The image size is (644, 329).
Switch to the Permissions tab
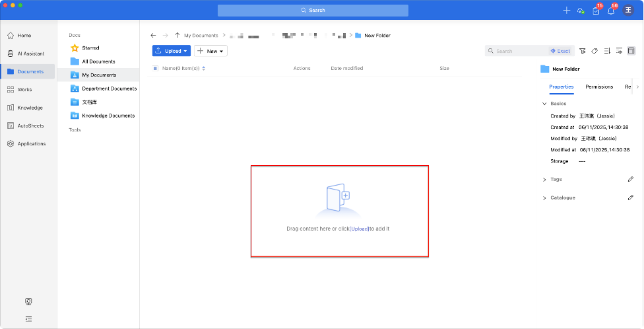[599, 87]
